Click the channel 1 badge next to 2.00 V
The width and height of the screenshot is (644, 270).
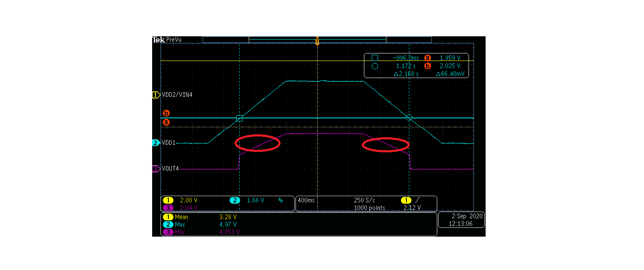tap(168, 200)
